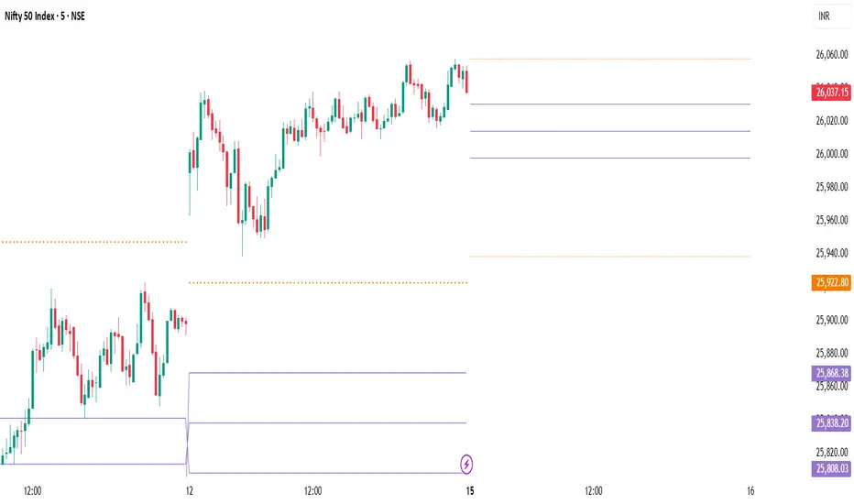
Task: Click the 26,060.00 price scale label
Action: pos(829,55)
